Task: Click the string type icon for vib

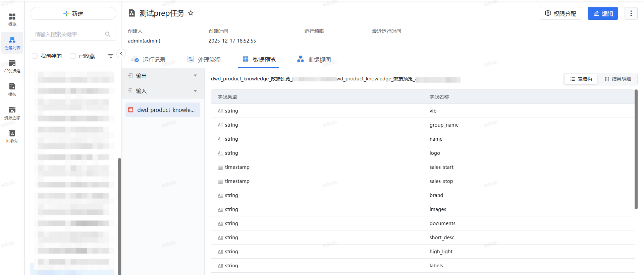Action: tap(220, 111)
